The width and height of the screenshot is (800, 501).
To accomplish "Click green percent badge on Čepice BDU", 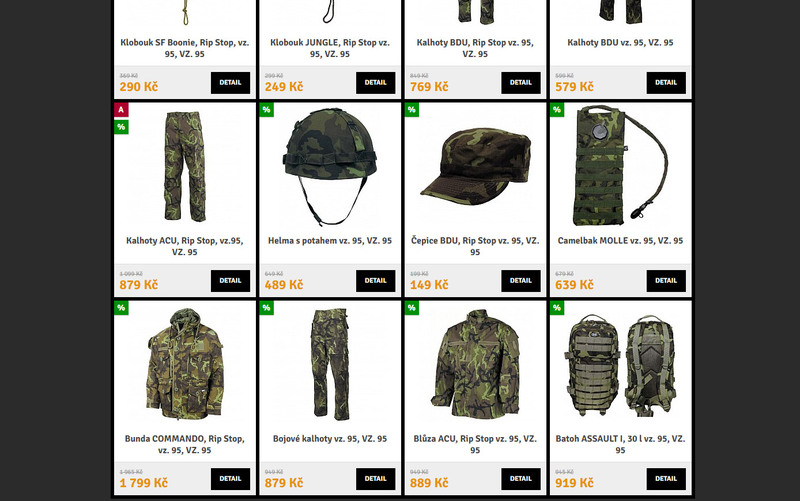I will point(412,110).
